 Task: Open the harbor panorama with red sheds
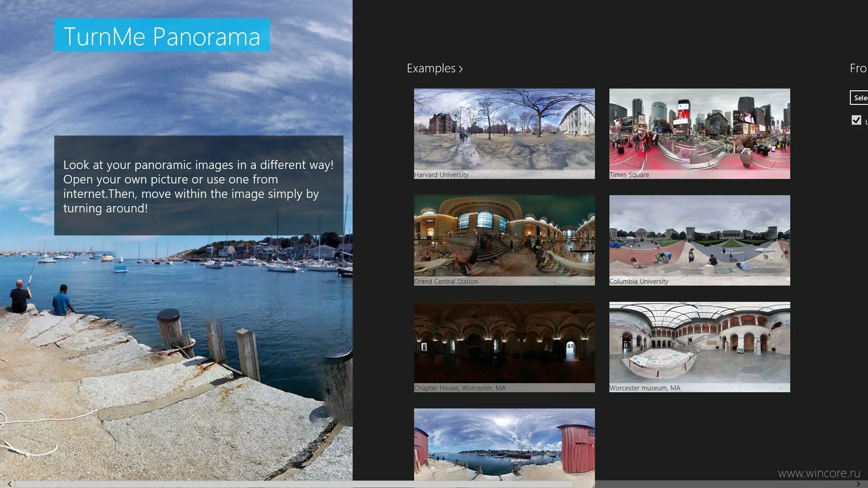click(x=504, y=444)
